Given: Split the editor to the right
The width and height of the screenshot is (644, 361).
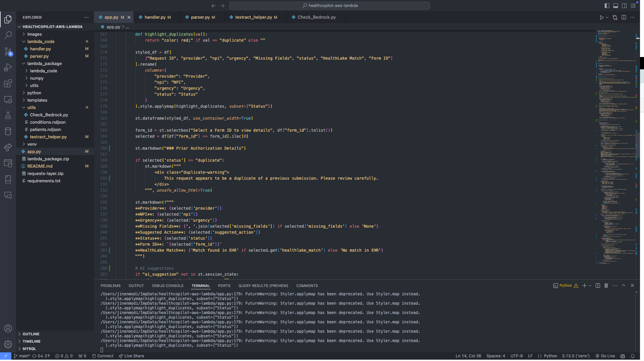Looking at the screenshot, I should point(624,17).
